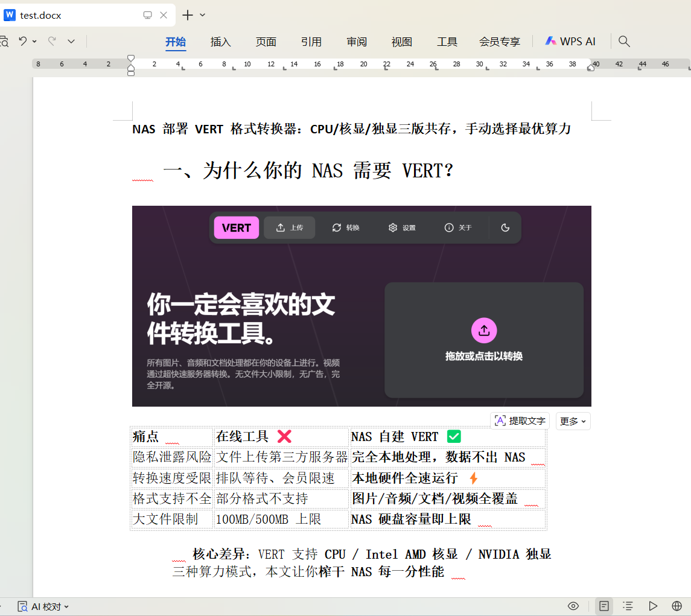This screenshot has width=691, height=616.
Task: Start reading mode with play icon
Action: [x=653, y=606]
